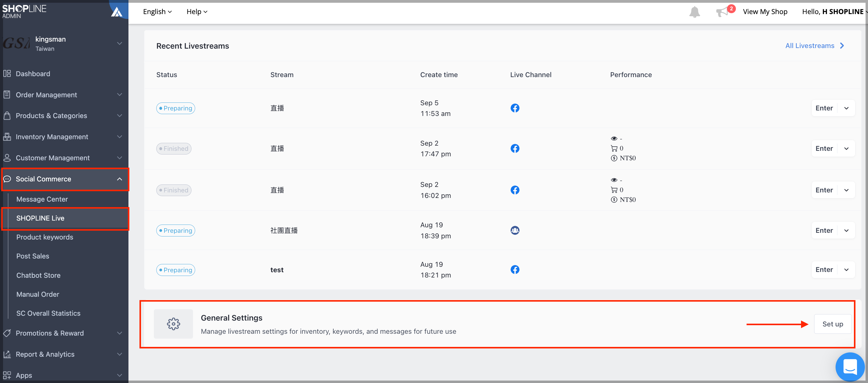Click Enter button for 社團直播 stream
This screenshot has height=383, width=868.
point(824,231)
